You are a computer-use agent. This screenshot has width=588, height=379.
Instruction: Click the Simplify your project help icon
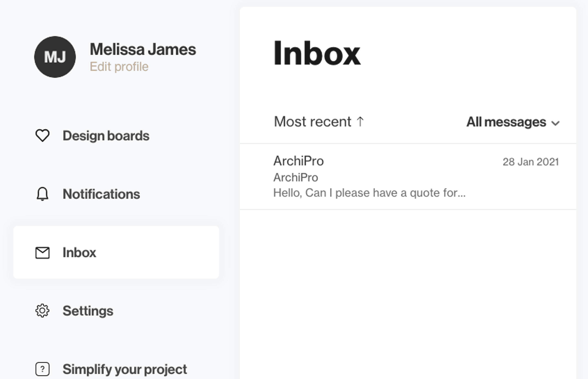point(42,369)
